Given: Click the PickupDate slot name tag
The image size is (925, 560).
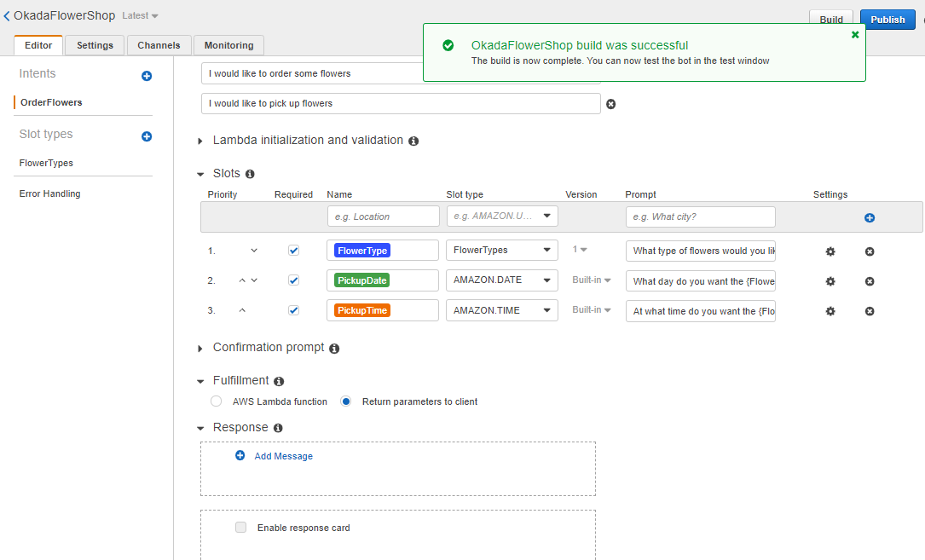Looking at the screenshot, I should tap(361, 281).
